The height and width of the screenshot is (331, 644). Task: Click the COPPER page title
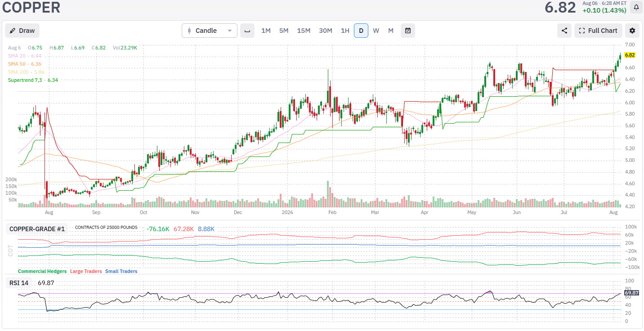pyautogui.click(x=31, y=8)
